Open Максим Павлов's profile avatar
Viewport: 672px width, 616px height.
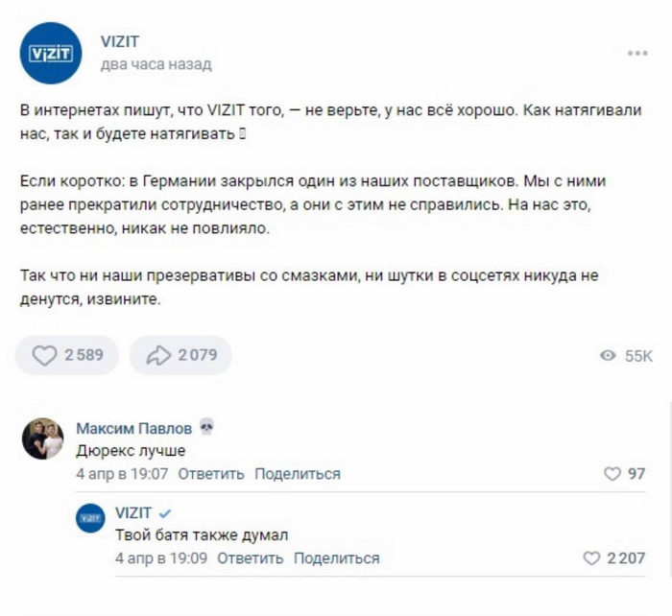(42, 439)
